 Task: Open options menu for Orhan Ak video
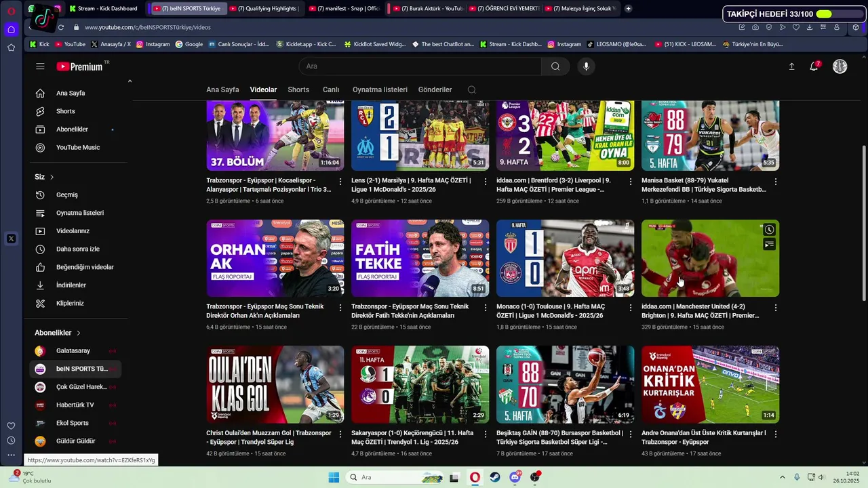pos(340,308)
